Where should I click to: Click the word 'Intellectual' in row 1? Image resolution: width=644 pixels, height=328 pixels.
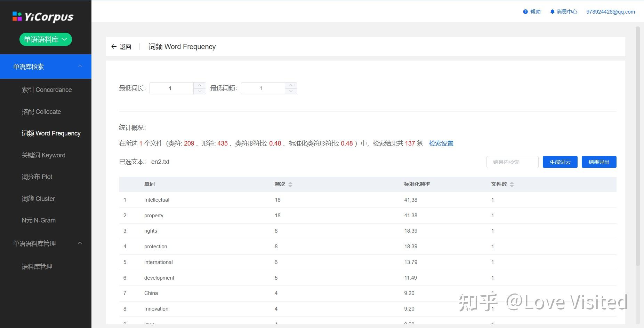tap(157, 200)
